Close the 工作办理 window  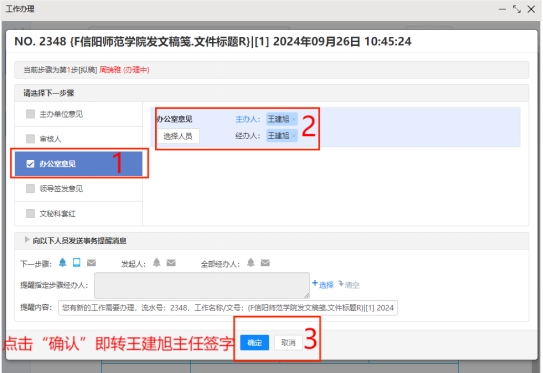(531, 9)
